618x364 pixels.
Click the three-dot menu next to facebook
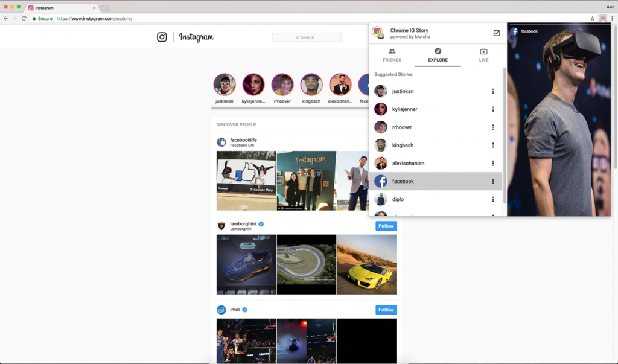tap(493, 181)
